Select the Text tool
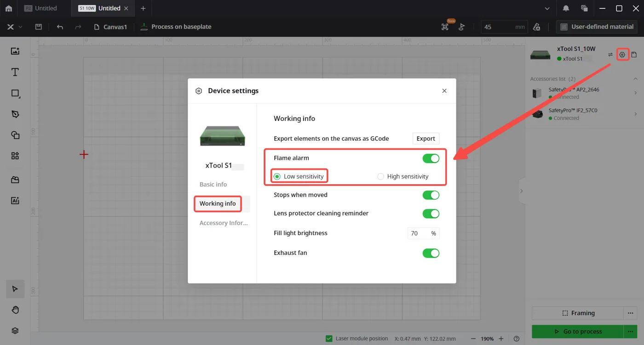 (x=15, y=72)
